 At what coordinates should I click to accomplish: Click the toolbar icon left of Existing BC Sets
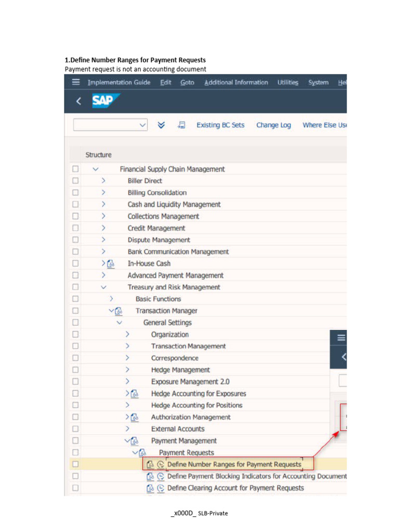(181, 125)
